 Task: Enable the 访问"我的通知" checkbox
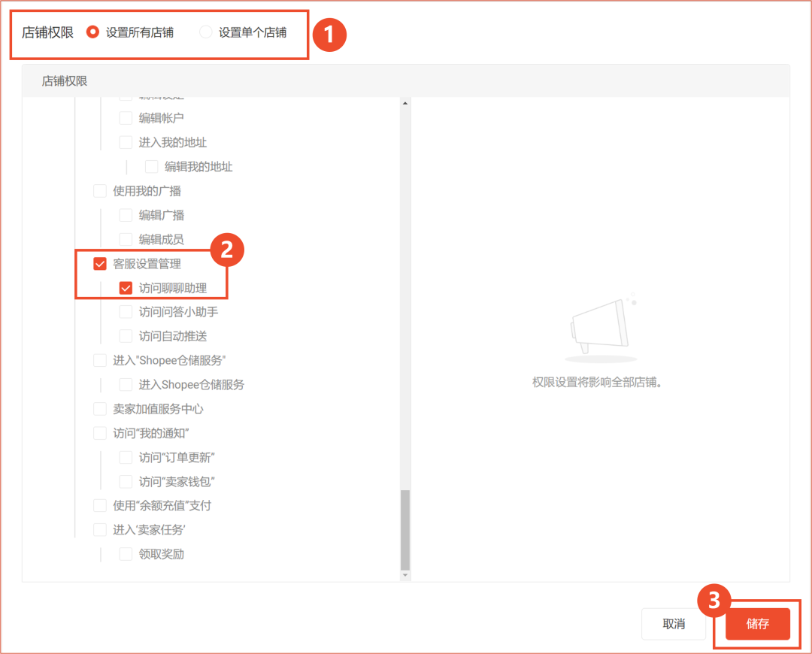[x=100, y=433]
